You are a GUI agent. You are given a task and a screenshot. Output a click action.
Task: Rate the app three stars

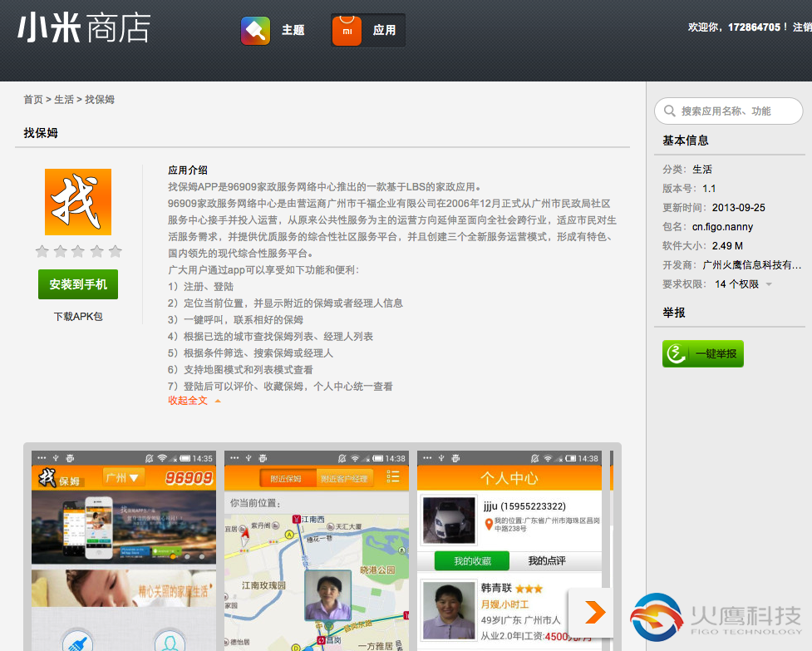[78, 251]
